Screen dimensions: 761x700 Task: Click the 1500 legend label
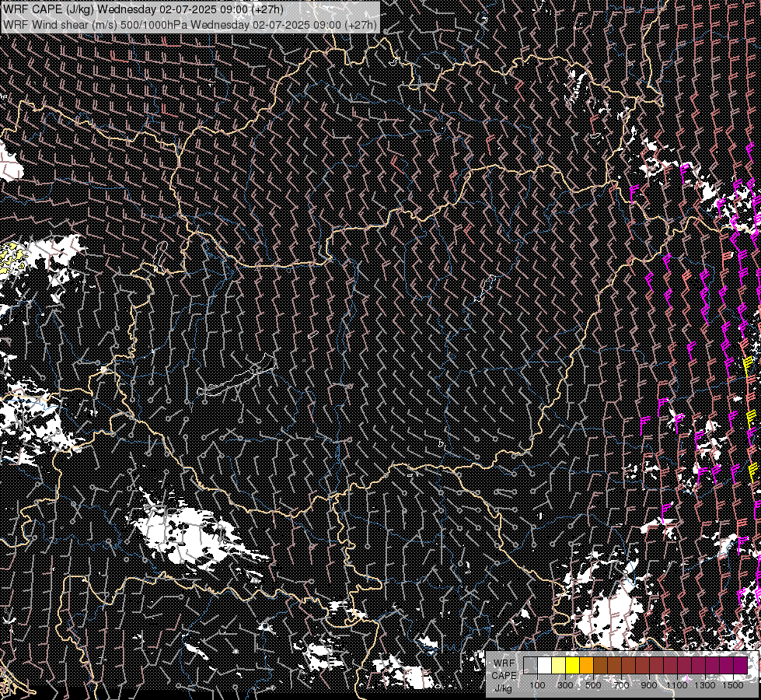[733, 685]
